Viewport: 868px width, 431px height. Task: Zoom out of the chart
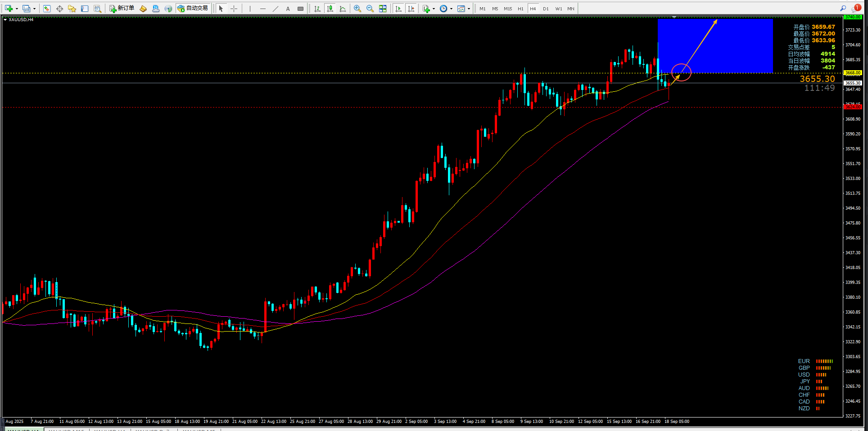370,9
